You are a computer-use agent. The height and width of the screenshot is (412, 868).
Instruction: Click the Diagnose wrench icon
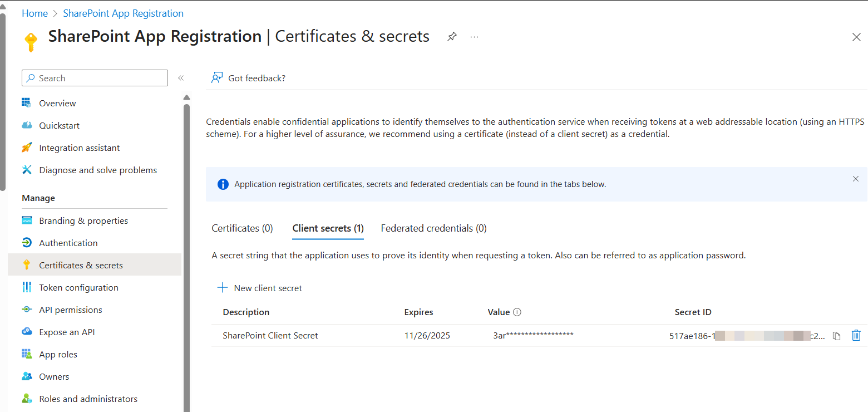coord(26,170)
